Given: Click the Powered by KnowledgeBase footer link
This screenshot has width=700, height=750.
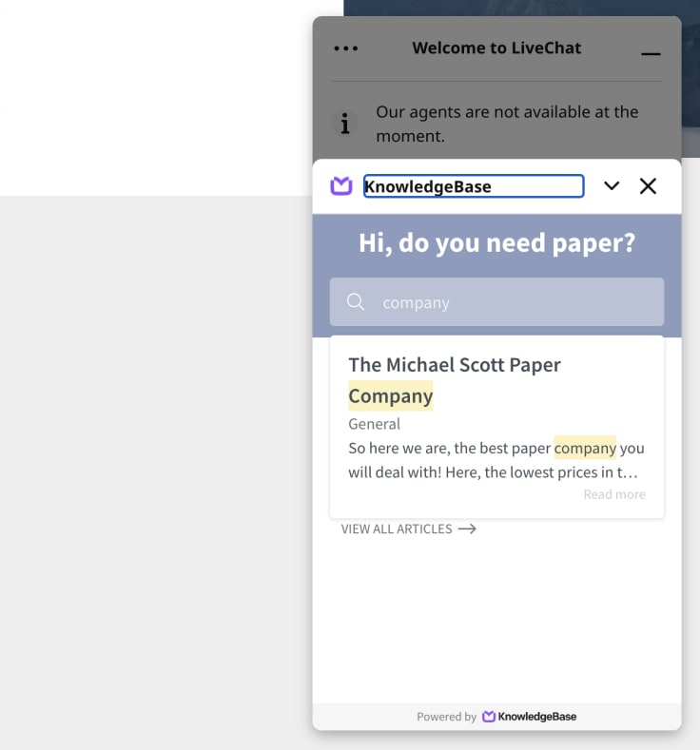Looking at the screenshot, I should (496, 717).
